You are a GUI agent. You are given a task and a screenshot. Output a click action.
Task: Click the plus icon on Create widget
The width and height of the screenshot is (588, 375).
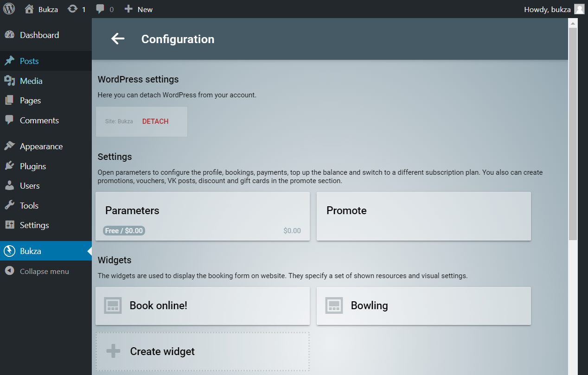pyautogui.click(x=113, y=351)
